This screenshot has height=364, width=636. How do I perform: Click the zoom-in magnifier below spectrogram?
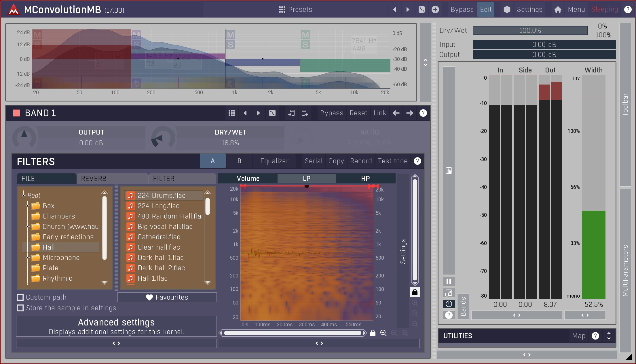tap(383, 333)
